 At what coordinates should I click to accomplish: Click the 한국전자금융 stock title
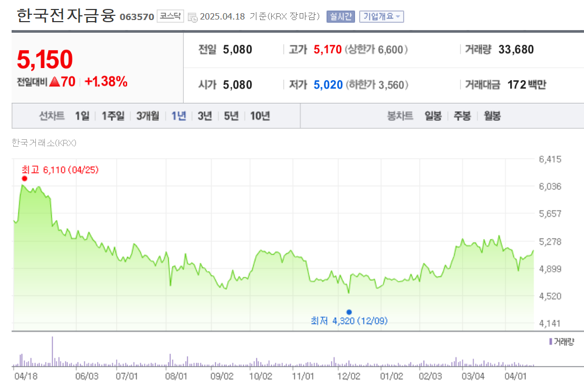coord(66,16)
